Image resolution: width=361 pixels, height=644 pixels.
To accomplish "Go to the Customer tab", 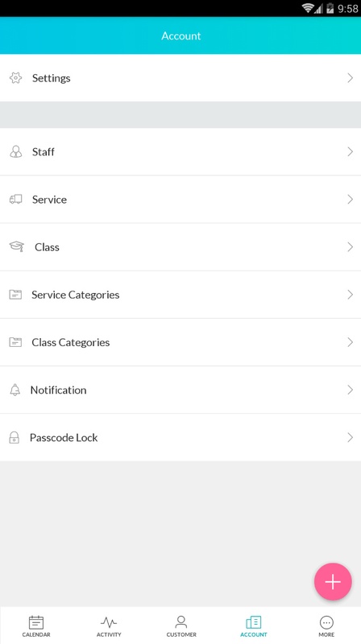I will pyautogui.click(x=181, y=626).
